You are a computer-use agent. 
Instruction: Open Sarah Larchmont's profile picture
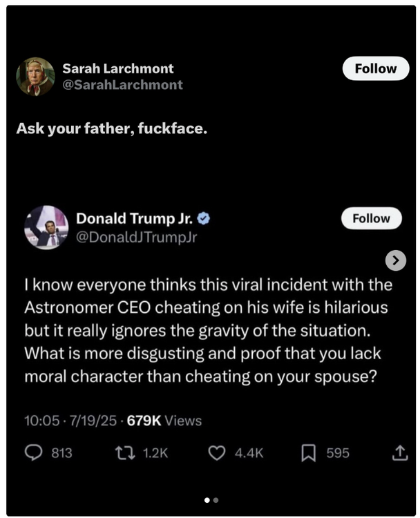tap(35, 77)
